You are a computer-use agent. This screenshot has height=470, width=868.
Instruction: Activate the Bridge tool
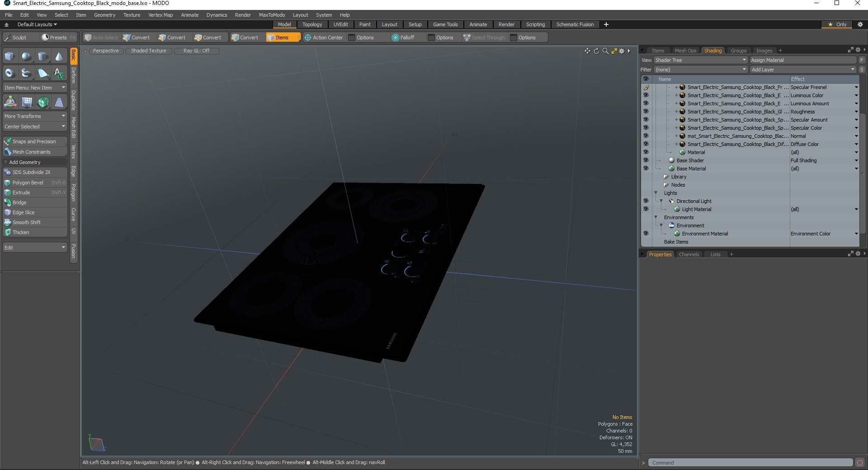pos(35,202)
